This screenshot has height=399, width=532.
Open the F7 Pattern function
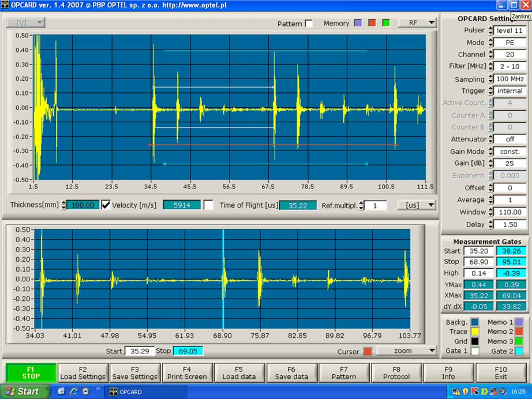tap(344, 372)
